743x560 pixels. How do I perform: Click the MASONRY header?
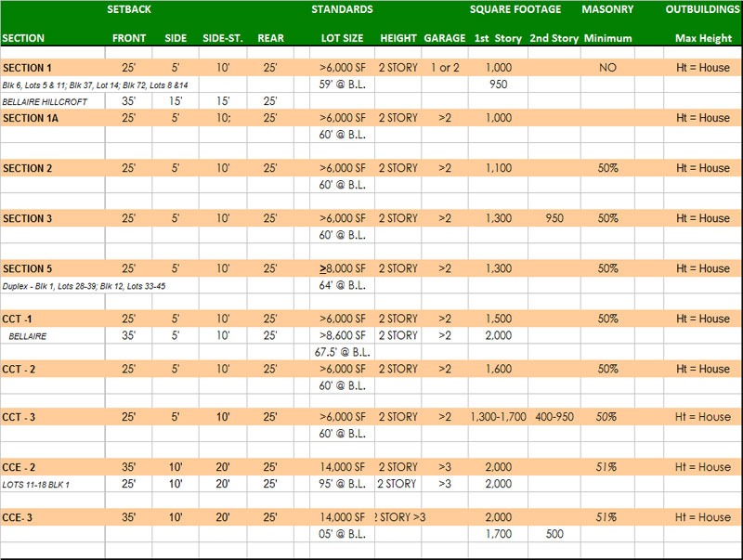pos(607,9)
